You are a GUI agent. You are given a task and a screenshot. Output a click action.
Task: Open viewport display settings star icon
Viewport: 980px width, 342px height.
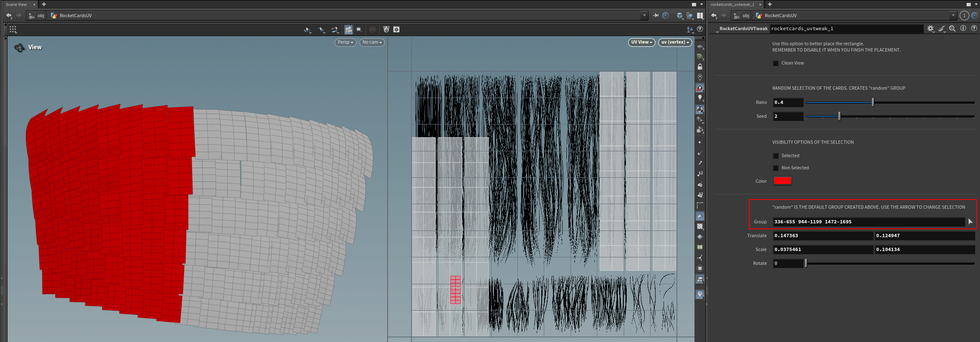click(396, 29)
